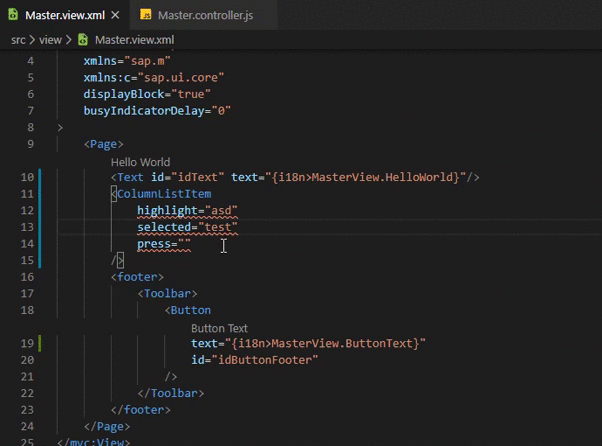
Task: Click the opening <footer> tag
Action: click(x=137, y=277)
